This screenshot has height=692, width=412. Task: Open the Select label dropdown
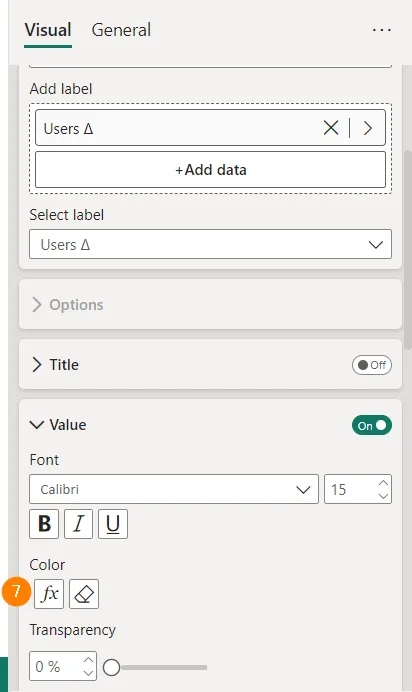click(210, 244)
